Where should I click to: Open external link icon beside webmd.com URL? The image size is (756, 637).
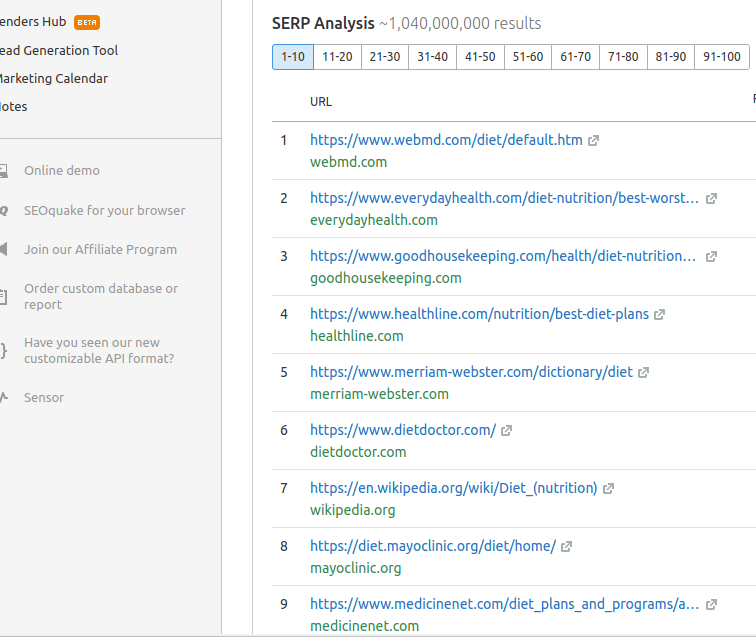click(x=594, y=141)
